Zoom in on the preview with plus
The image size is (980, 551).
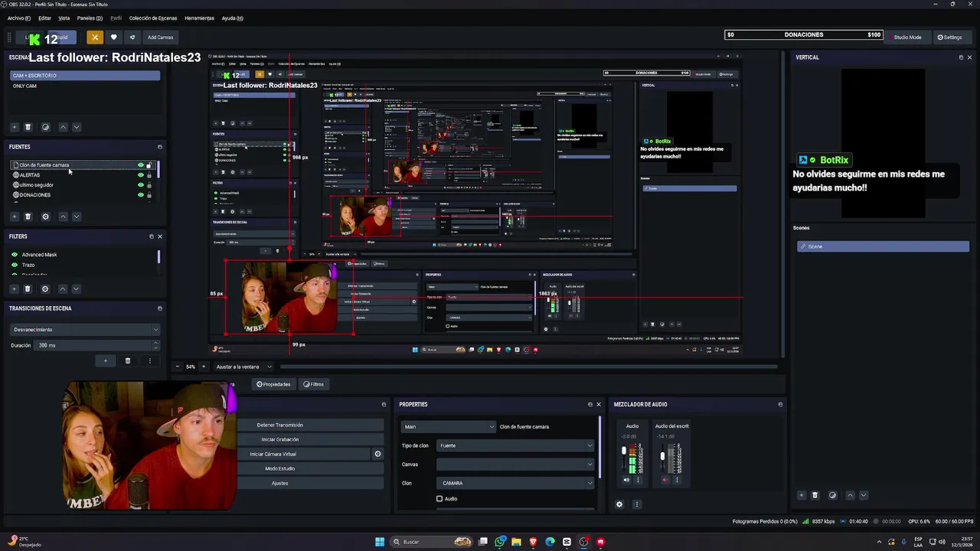click(x=203, y=367)
